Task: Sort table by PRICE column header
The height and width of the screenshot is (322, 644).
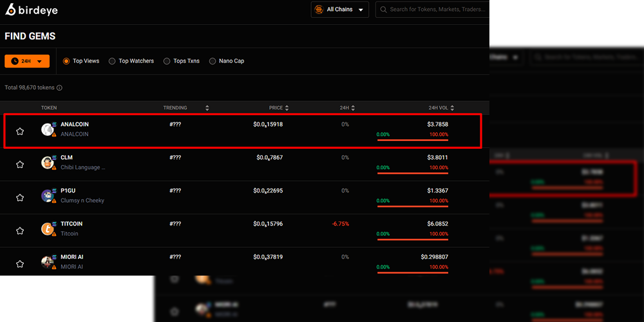Action: [279, 108]
